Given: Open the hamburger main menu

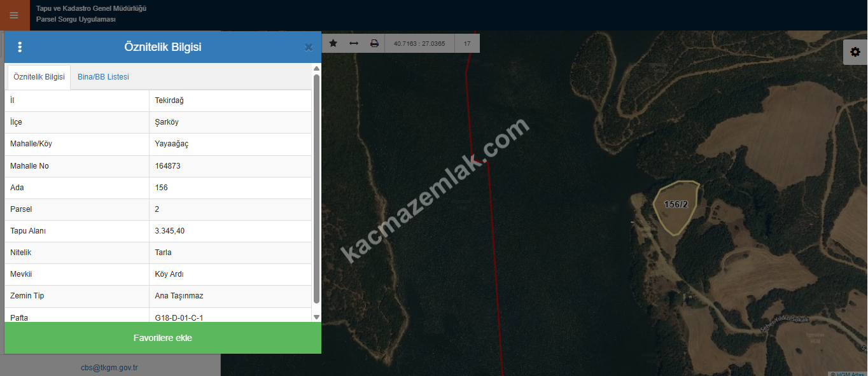Looking at the screenshot, I should coord(14,15).
